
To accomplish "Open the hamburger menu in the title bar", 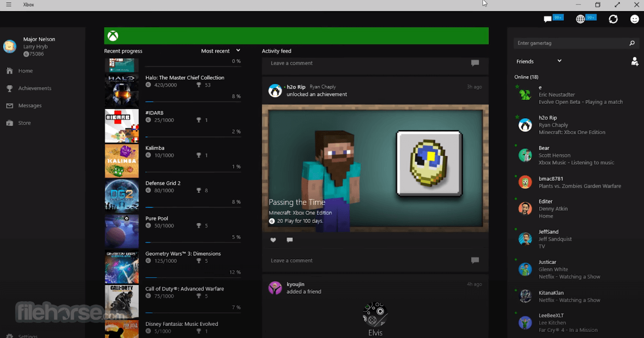I will click(x=9, y=5).
